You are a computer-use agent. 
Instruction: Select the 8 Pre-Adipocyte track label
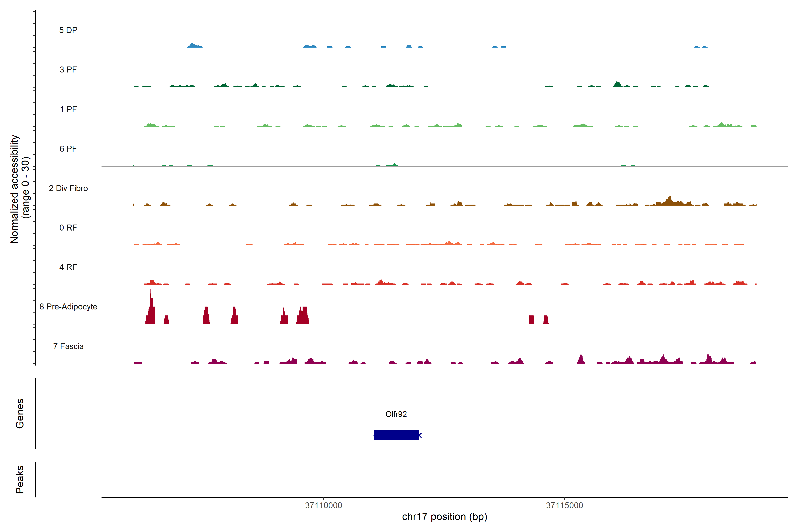coord(68,307)
